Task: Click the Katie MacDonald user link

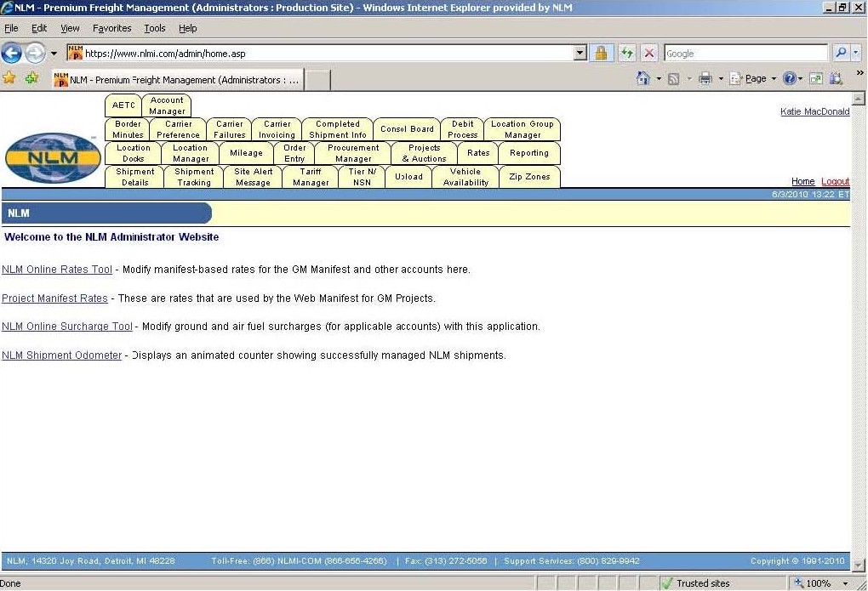Action: pyautogui.click(x=815, y=111)
